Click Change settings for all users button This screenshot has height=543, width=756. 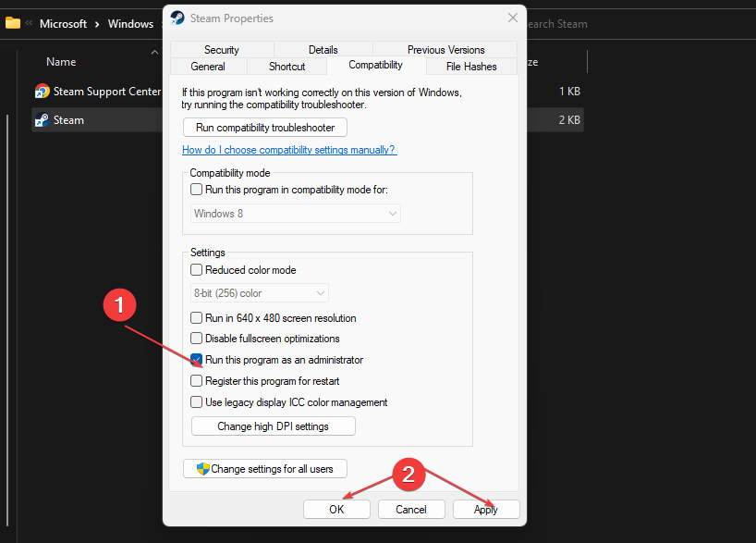pyautogui.click(x=265, y=469)
